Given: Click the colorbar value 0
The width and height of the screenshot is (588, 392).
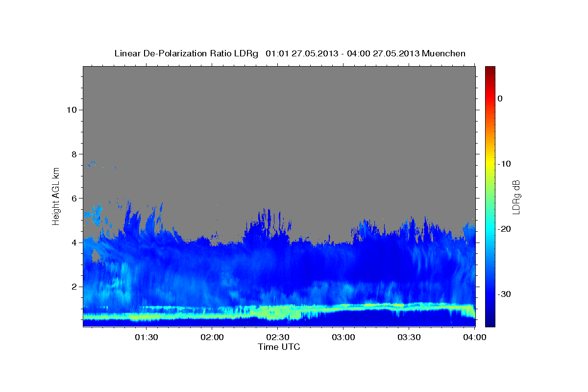Looking at the screenshot, I should [500, 98].
